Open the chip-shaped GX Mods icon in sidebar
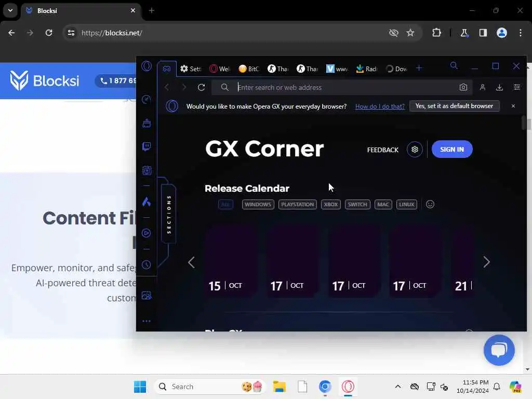Viewport: 532px width, 399px height. click(x=147, y=170)
